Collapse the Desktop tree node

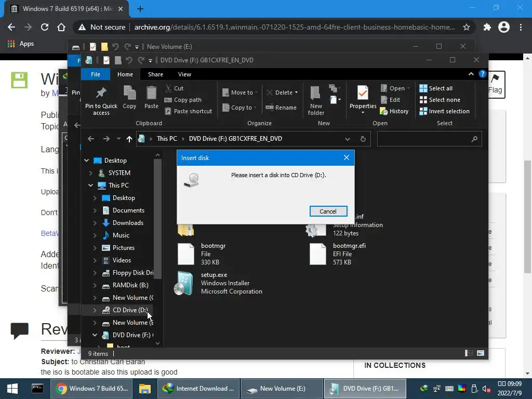[x=87, y=161]
